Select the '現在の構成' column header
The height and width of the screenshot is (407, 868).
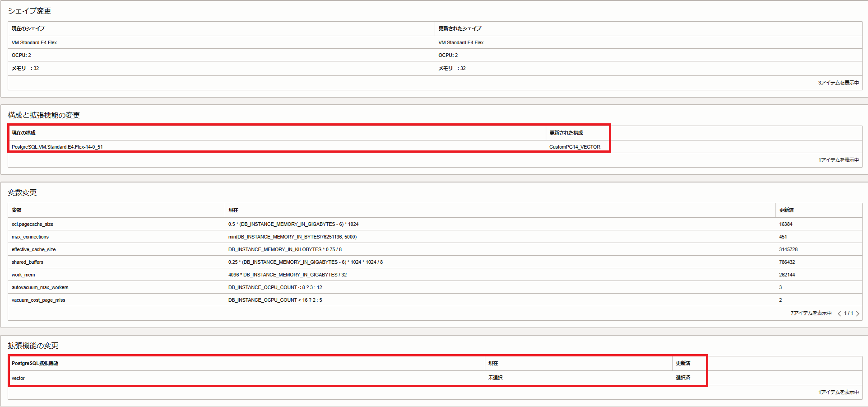[23, 133]
